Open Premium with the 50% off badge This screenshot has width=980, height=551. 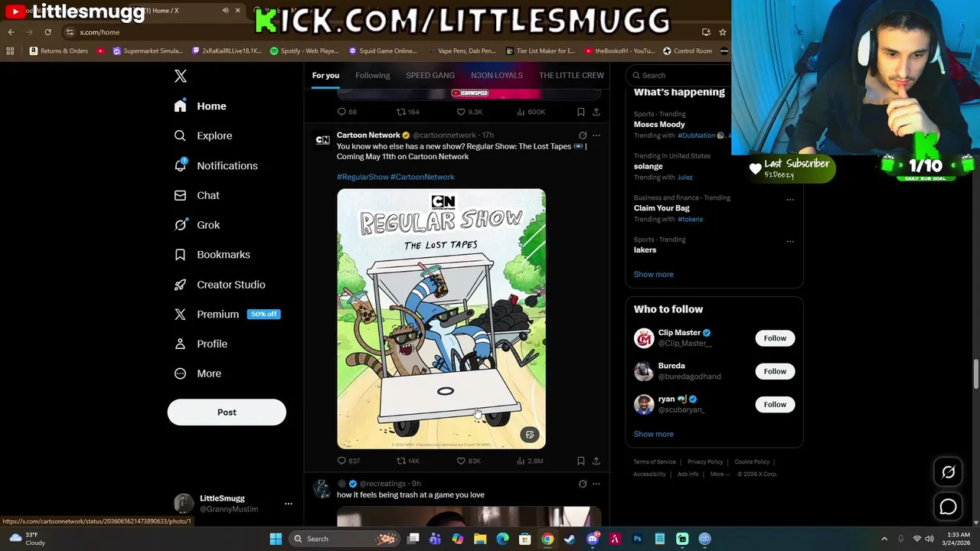click(227, 315)
